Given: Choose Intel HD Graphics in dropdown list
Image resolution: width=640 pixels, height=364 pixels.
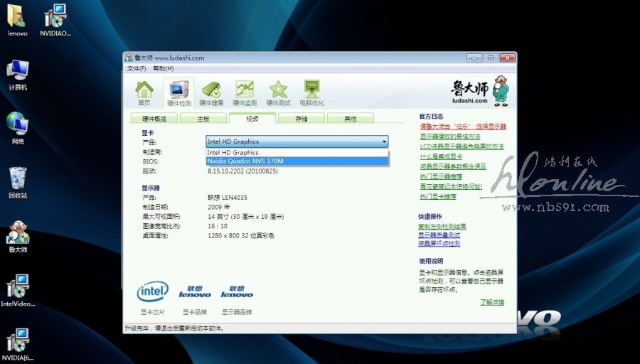Looking at the screenshot, I should tap(297, 152).
